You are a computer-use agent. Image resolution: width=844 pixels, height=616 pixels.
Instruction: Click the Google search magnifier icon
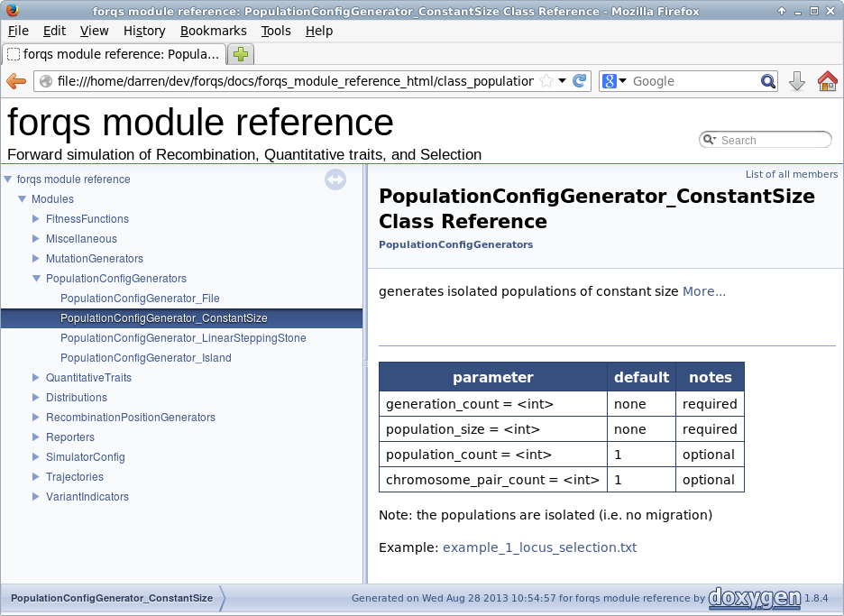coord(768,81)
